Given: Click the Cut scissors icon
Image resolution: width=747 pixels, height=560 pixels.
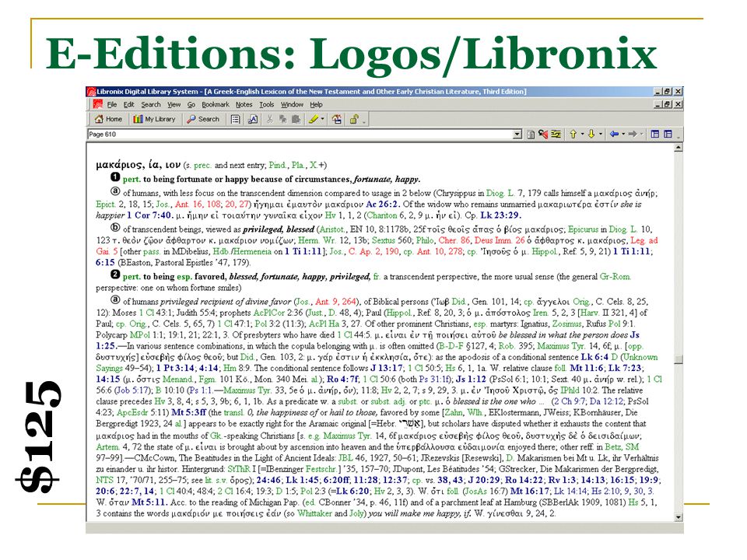Looking at the screenshot, I should point(270,120).
